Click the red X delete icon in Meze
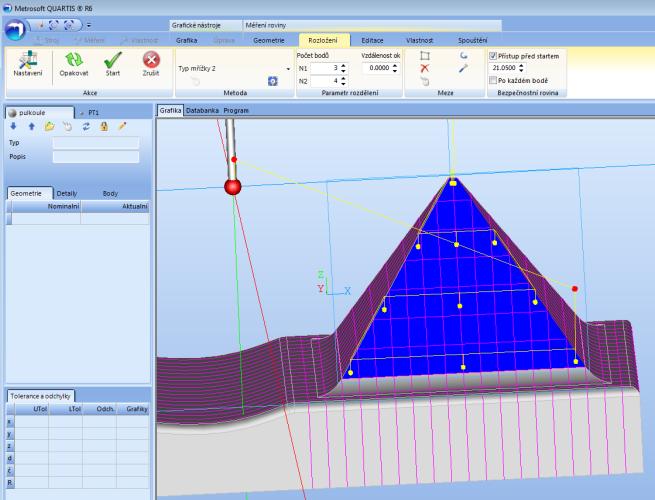This screenshot has width=655, height=500. click(x=425, y=68)
